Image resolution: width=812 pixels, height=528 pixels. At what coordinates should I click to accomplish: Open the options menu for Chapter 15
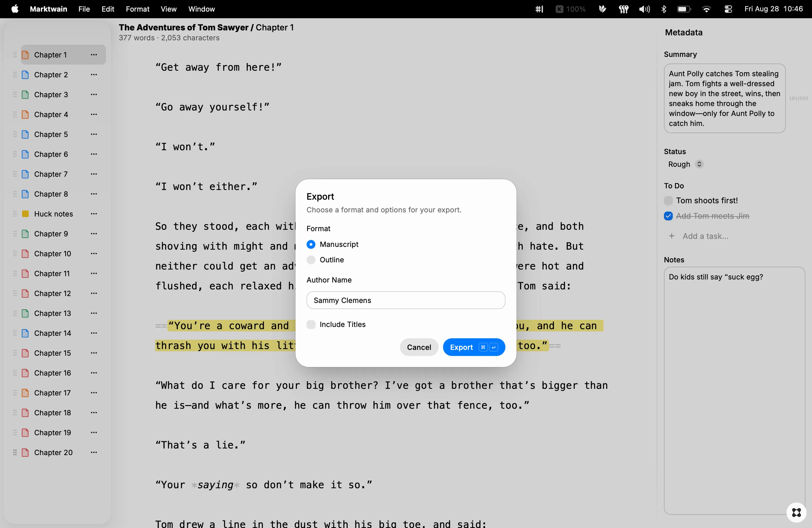click(x=94, y=353)
